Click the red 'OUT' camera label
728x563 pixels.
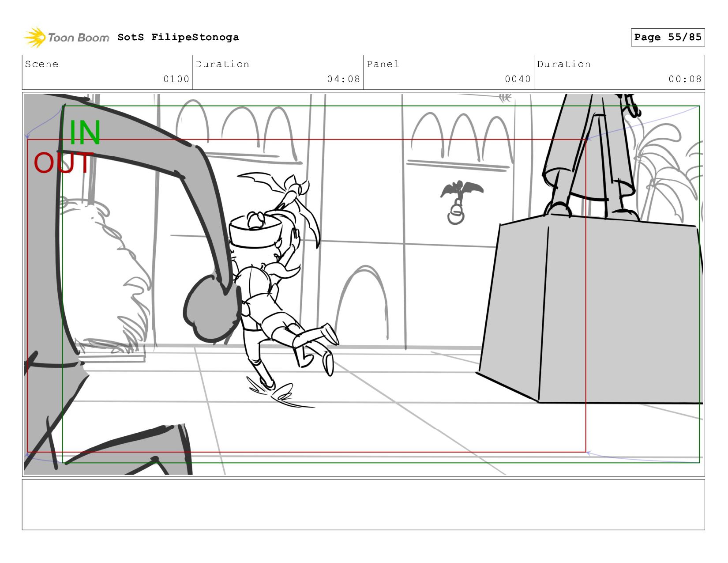coord(64,163)
